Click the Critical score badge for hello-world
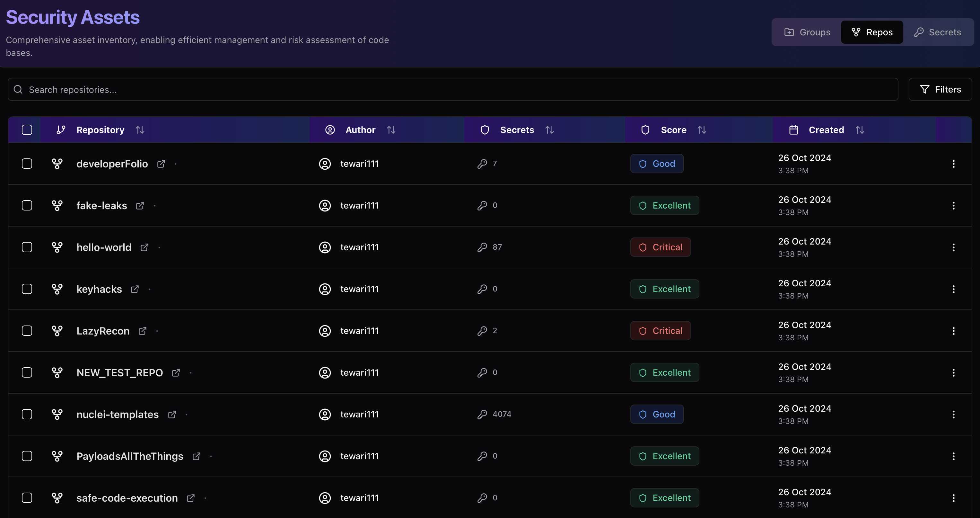The image size is (980, 518). [661, 247]
